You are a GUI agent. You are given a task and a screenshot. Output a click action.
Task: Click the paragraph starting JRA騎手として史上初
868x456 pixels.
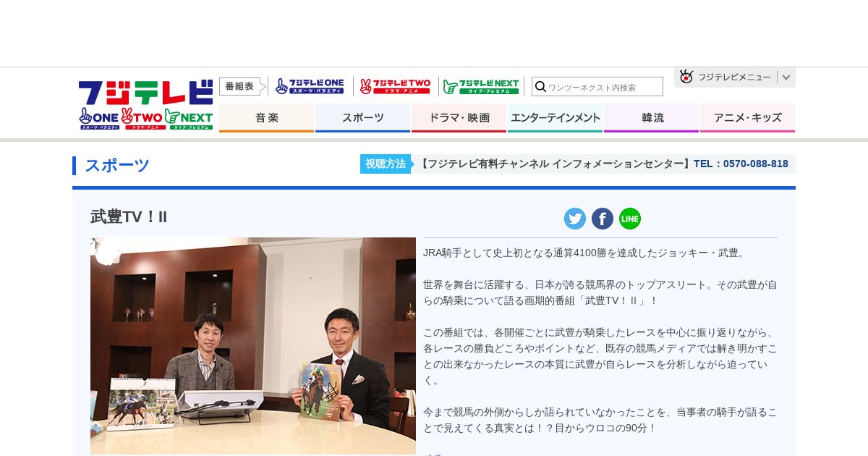pos(585,253)
